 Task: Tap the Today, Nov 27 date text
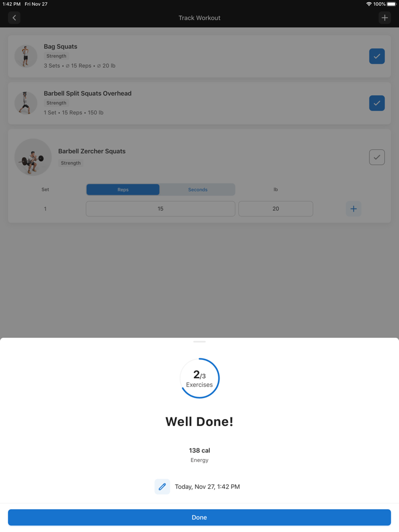coord(207,486)
